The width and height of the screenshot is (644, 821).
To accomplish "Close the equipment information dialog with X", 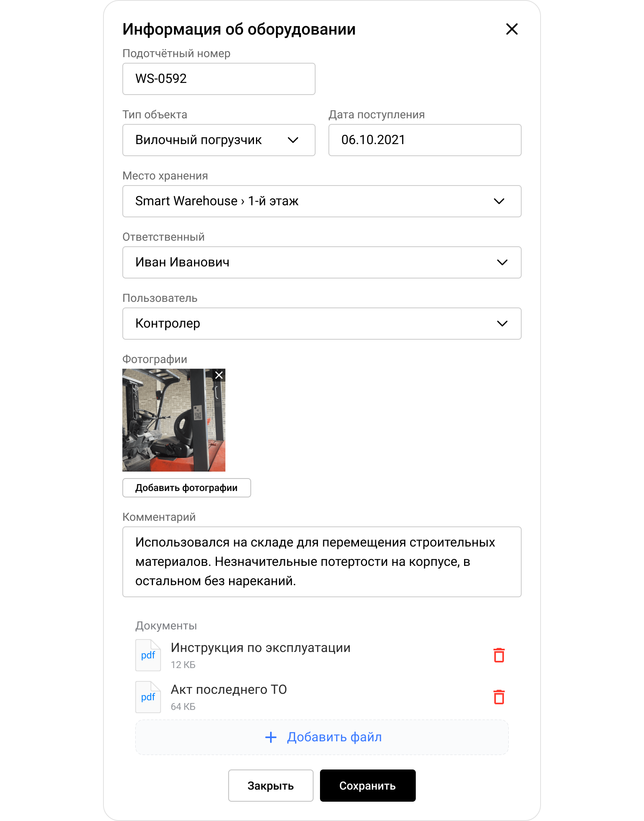I will coord(512,29).
